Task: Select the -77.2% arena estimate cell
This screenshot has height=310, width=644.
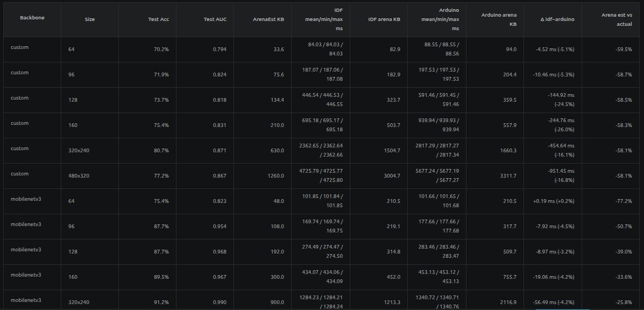Action: click(624, 201)
